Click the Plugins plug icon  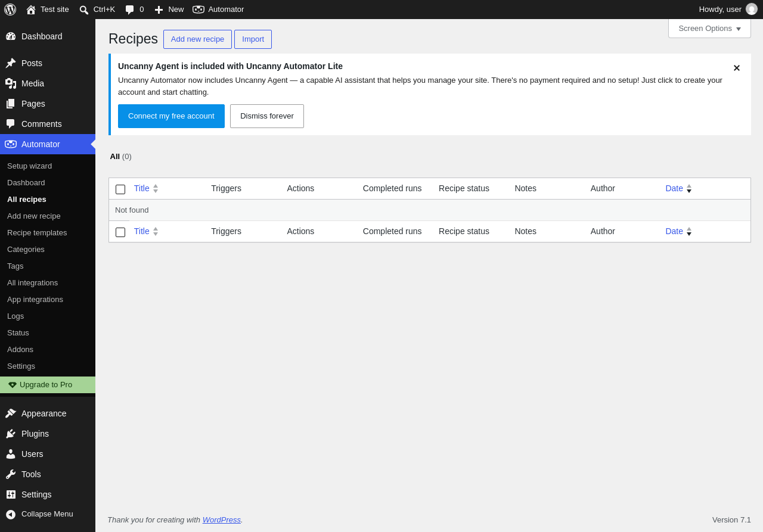11,434
